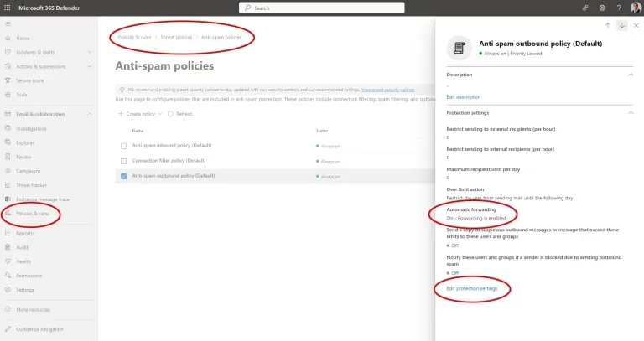Open Audit from the sidebar menu
The width and height of the screenshot is (644, 341).
coord(22,247)
